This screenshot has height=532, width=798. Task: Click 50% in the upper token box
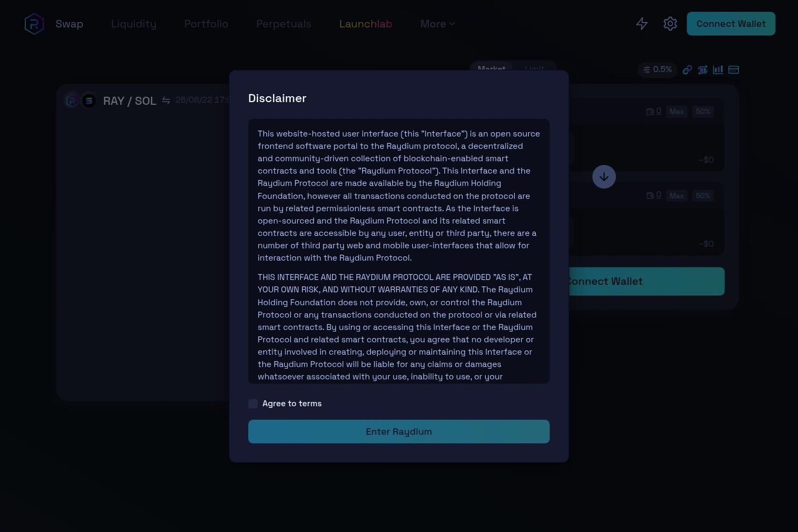coord(703,111)
